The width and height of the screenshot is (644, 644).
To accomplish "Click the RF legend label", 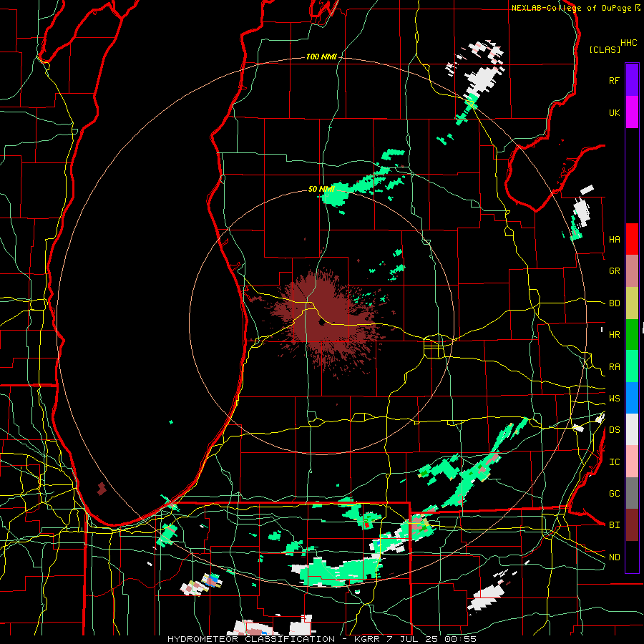I will tap(614, 80).
